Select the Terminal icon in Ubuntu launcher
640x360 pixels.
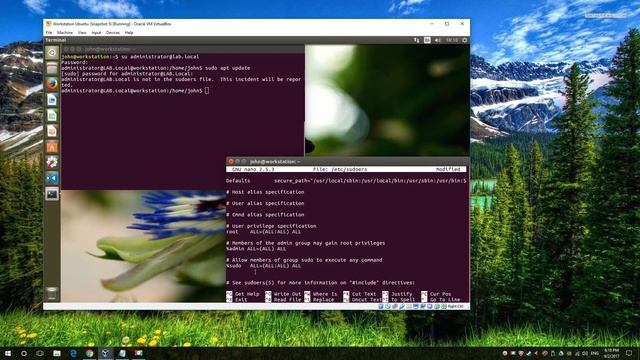pyautogui.click(x=52, y=194)
